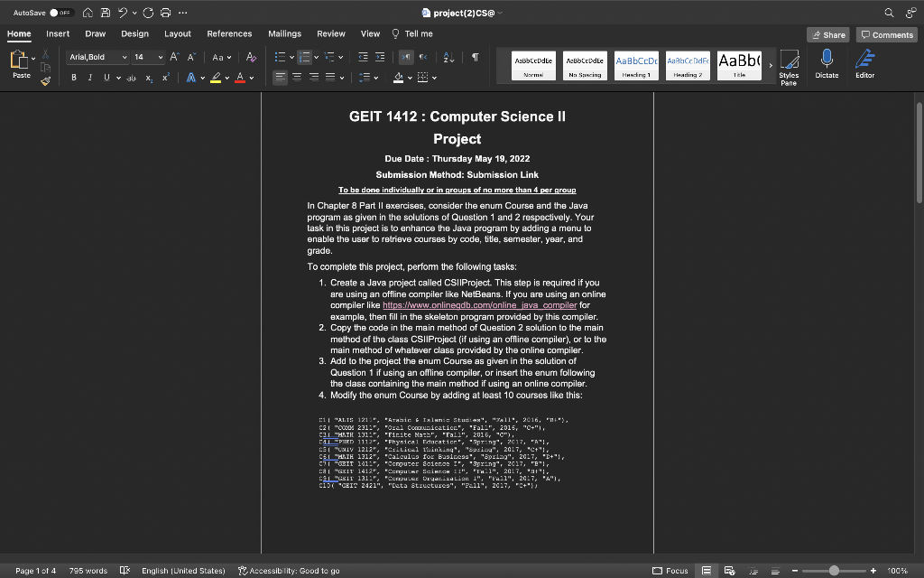Cut selection with the scissors icon
This screenshot has height=578, width=924.
tap(45, 54)
